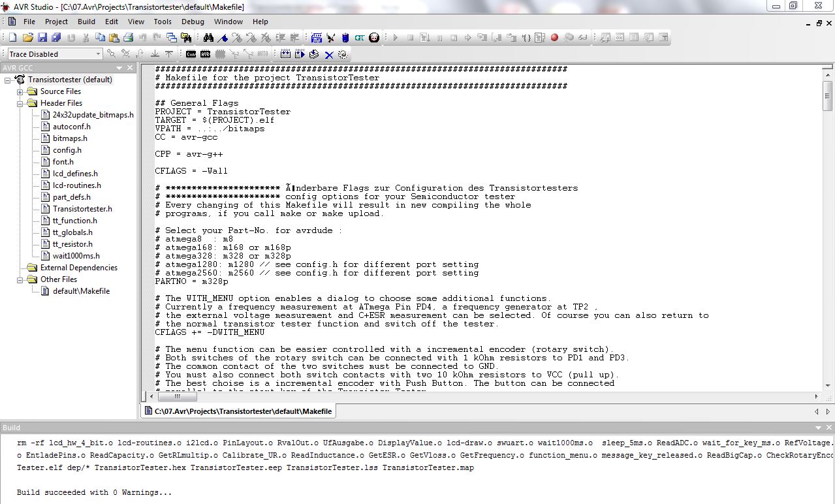Viewport: 835px width, 504px height.
Task: Expand the Source Files folder
Action: coord(20,92)
